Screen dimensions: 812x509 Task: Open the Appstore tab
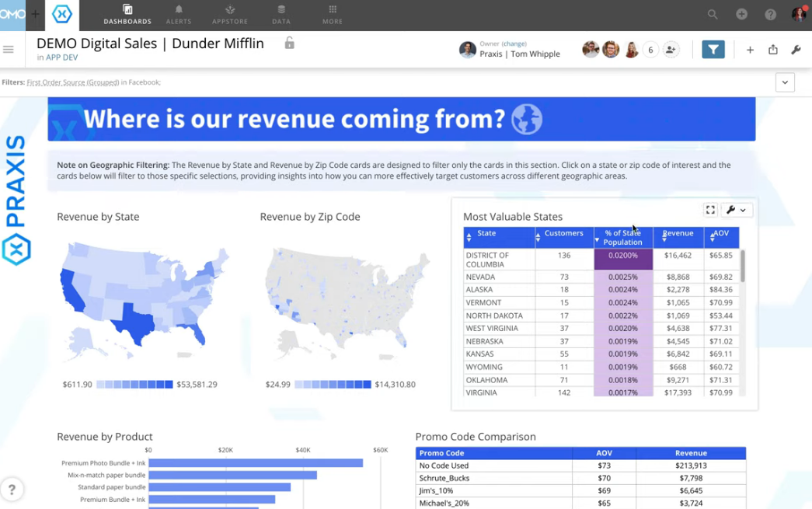(230, 15)
